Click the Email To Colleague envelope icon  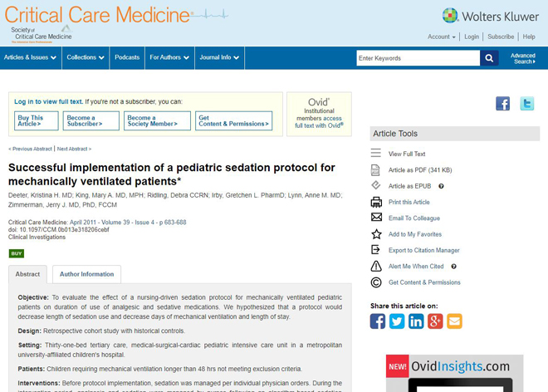[376, 218]
